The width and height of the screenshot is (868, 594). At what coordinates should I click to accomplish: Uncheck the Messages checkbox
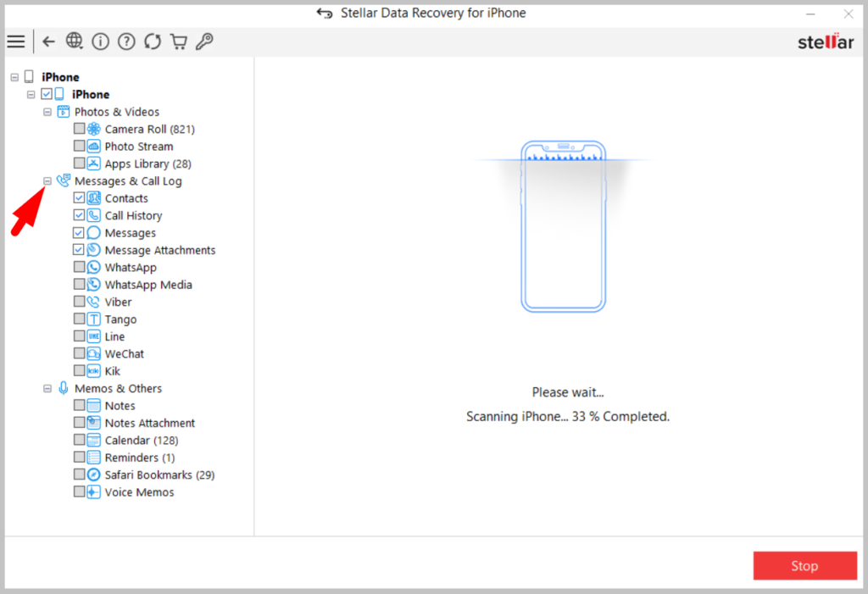click(x=79, y=232)
